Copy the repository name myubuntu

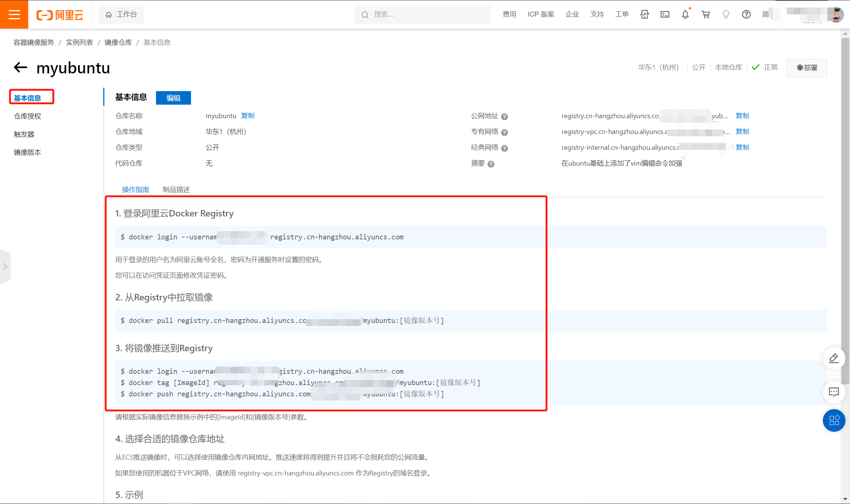(x=248, y=116)
